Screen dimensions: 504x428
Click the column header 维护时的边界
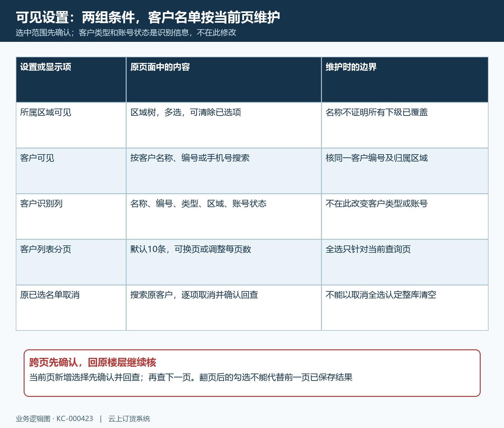(x=405, y=80)
